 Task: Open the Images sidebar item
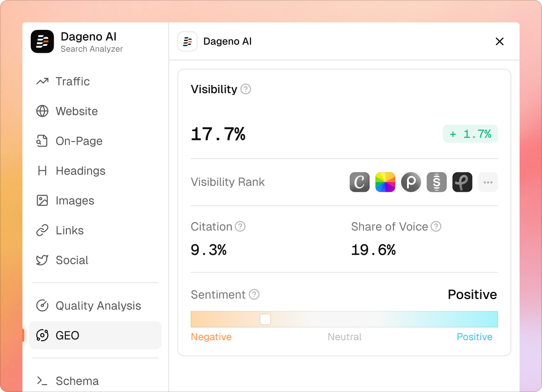[75, 201]
